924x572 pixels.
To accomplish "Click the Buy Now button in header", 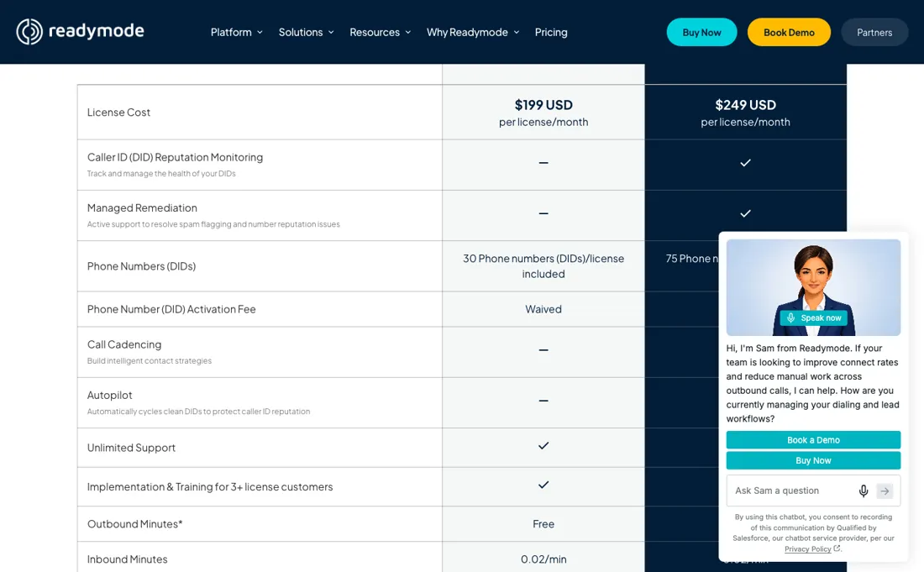I will point(702,33).
